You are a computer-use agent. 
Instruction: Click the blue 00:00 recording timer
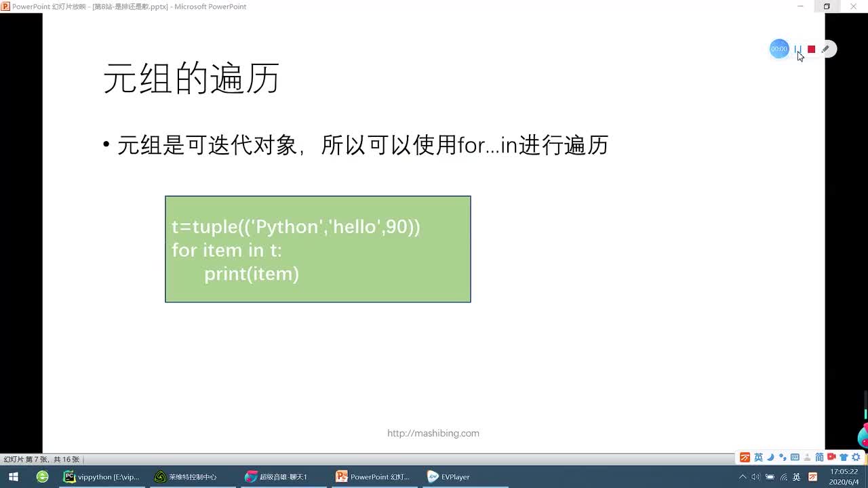point(779,49)
